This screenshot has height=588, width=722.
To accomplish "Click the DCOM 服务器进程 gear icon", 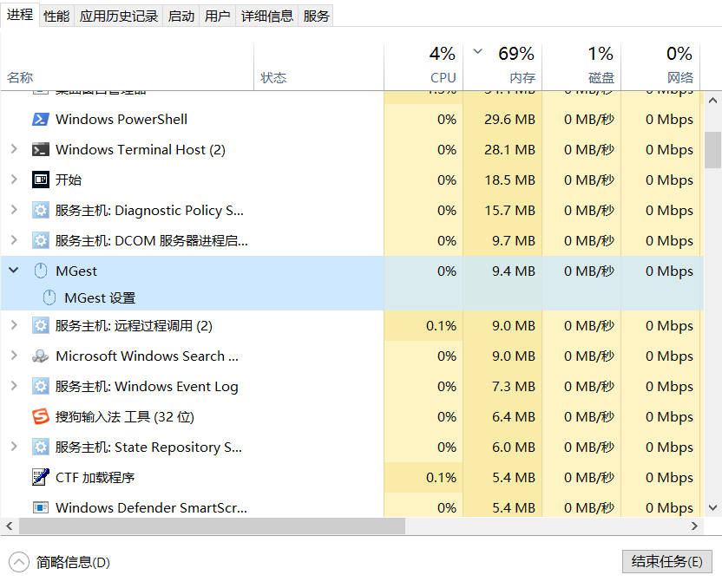I will click(41, 240).
